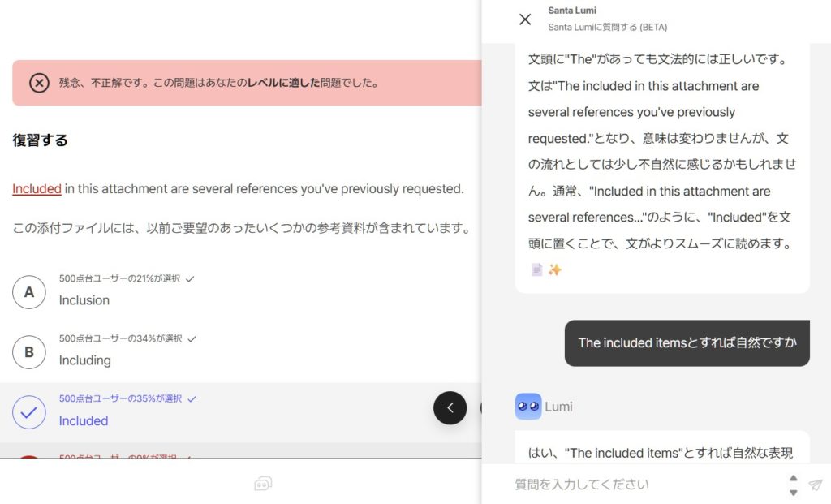Open the Lumi chatbot robot icon
This screenshot has height=504, width=831.
tap(262, 483)
